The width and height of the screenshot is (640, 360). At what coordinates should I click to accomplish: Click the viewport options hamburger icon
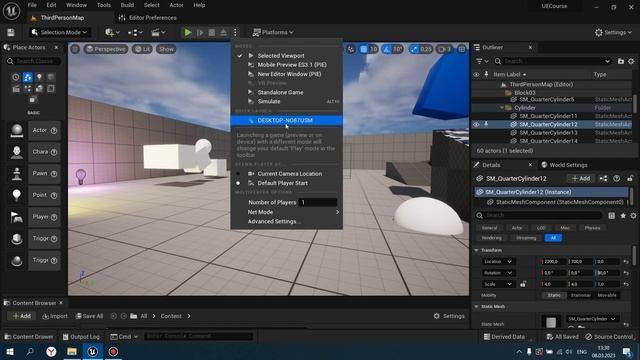(75, 49)
